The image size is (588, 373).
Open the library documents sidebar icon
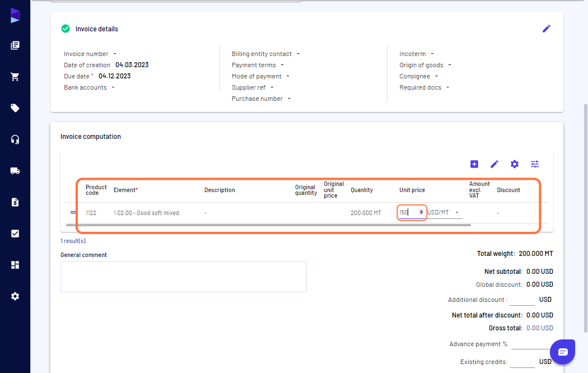tap(15, 45)
